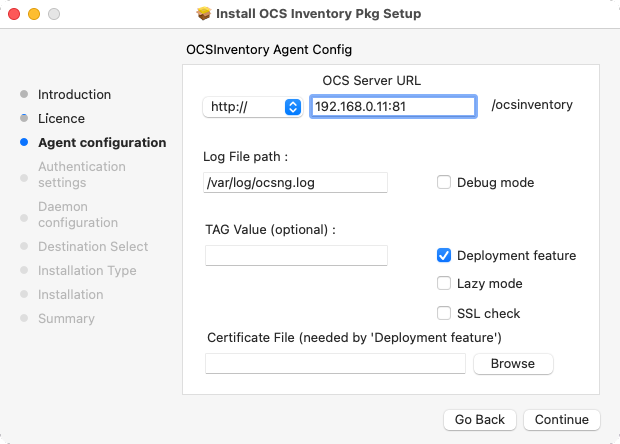Screen dimensions: 620x444
Task: Click the package icon in title bar
Action: [204, 13]
